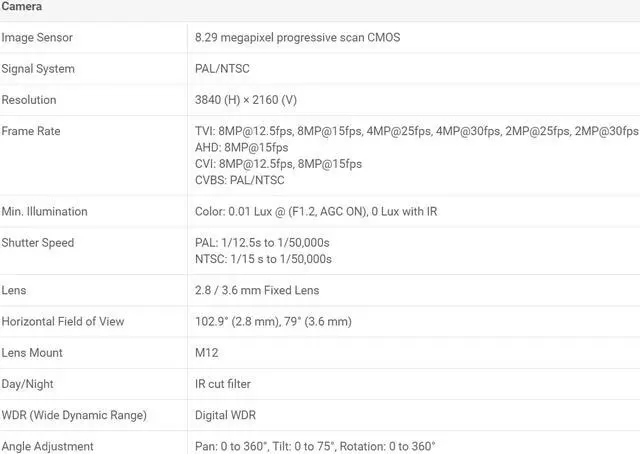Click the PAL shutter speed line
640x454 pixels.
tap(262, 243)
